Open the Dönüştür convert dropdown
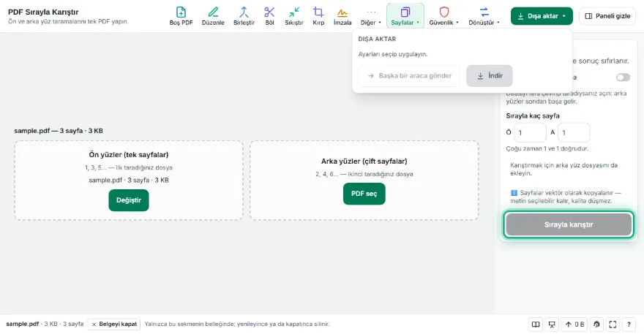Viewport: 644px width, 334px height. (x=484, y=16)
